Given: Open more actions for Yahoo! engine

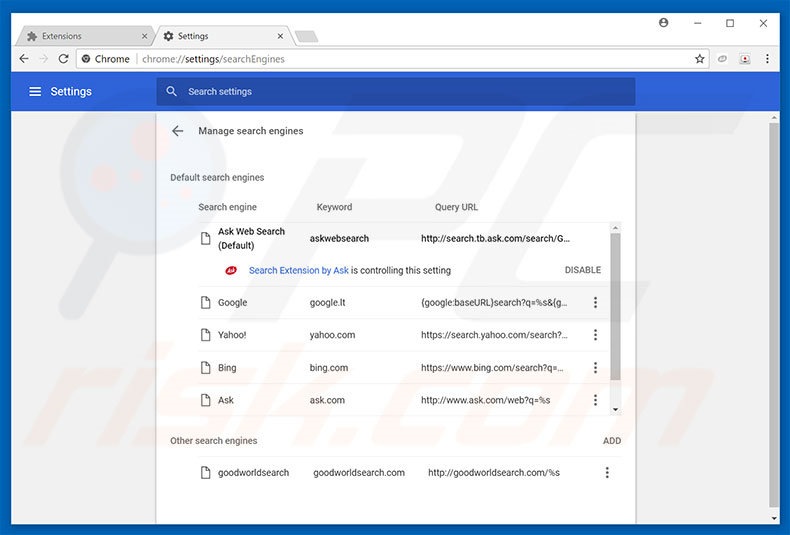Looking at the screenshot, I should 595,335.
